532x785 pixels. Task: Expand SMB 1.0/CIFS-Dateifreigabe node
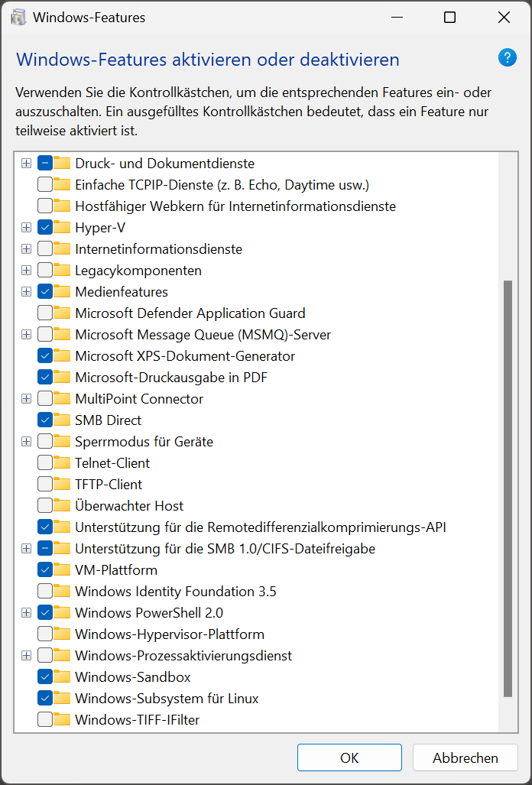pos(27,548)
